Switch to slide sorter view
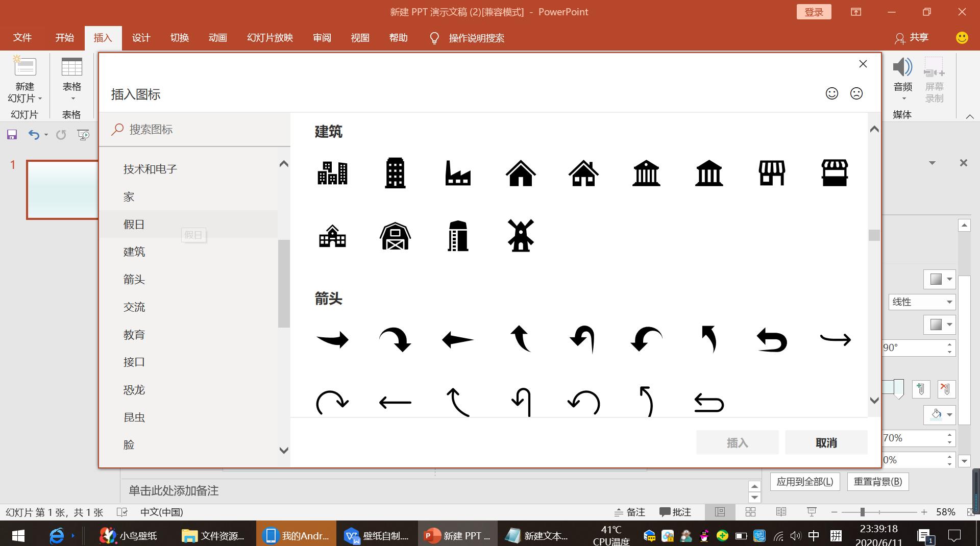Viewport: 980px width, 546px height. click(750, 512)
